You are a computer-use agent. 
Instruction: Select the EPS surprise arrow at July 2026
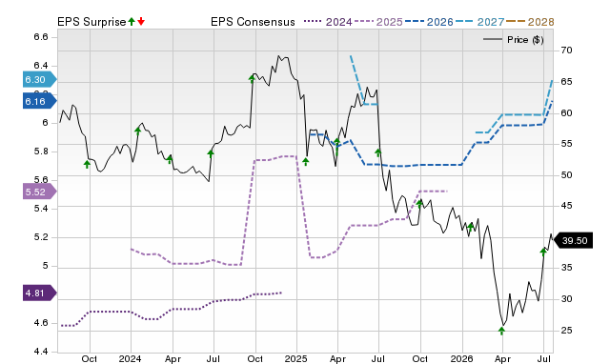point(543,252)
